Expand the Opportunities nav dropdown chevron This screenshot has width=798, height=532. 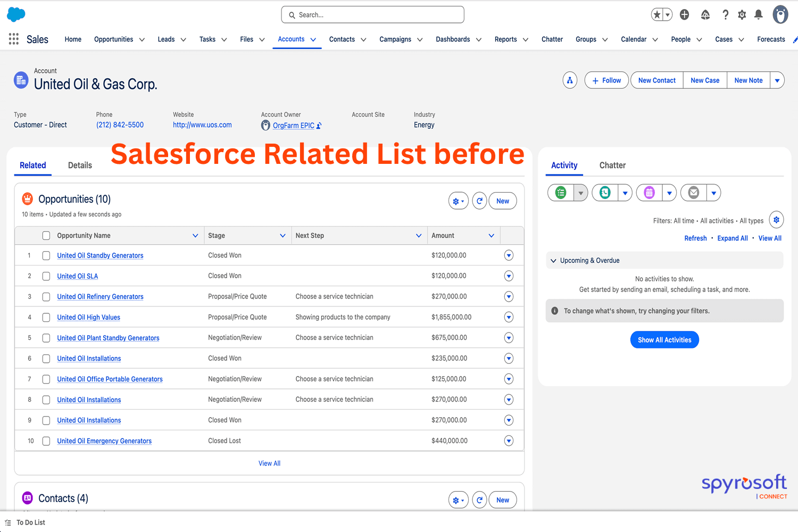(142, 39)
